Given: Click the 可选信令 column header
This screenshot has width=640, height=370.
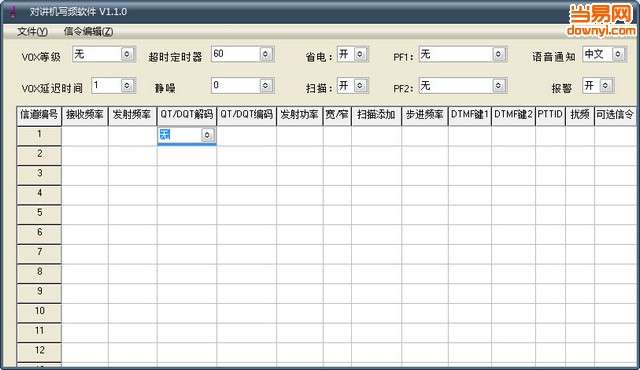Looking at the screenshot, I should tap(615, 116).
